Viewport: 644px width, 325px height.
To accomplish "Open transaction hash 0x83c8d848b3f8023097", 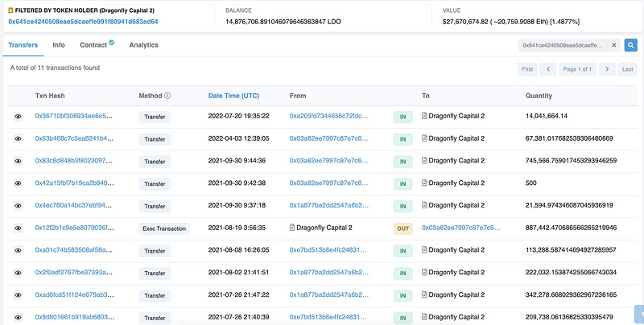I will [x=73, y=161].
